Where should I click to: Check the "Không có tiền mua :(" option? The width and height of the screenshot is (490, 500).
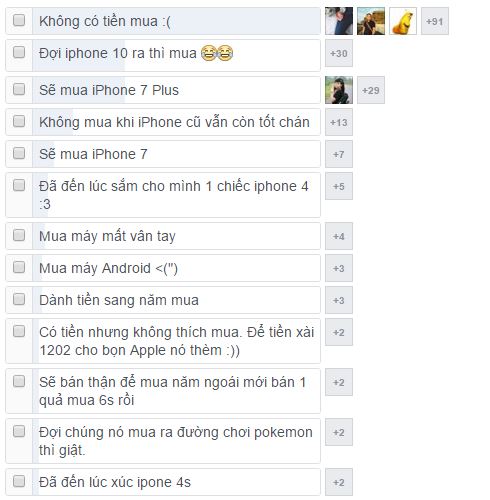pos(19,20)
